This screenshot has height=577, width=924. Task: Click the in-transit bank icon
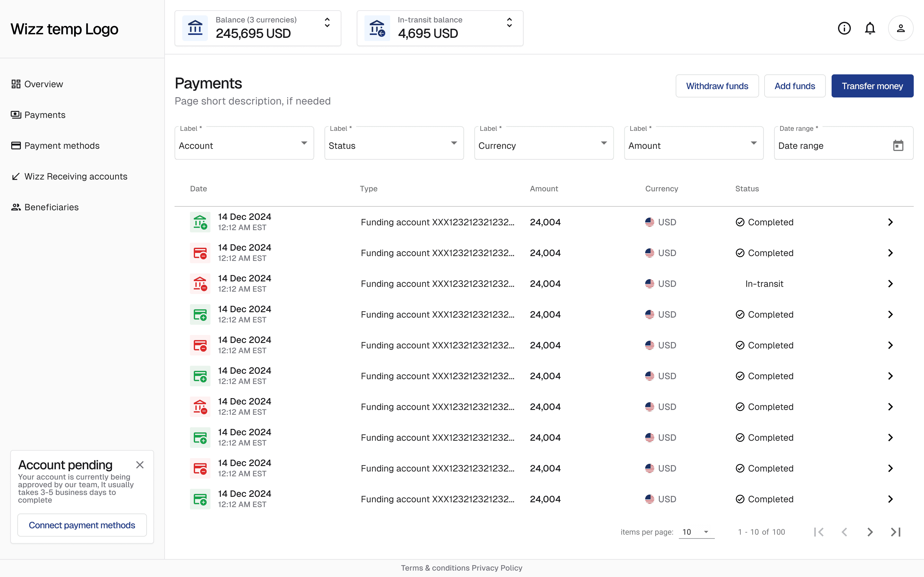(377, 28)
